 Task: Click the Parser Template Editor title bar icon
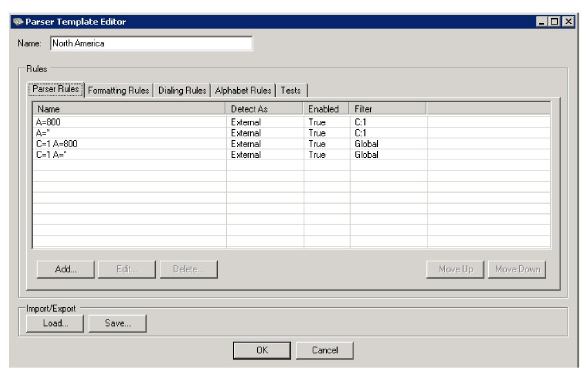18,22
